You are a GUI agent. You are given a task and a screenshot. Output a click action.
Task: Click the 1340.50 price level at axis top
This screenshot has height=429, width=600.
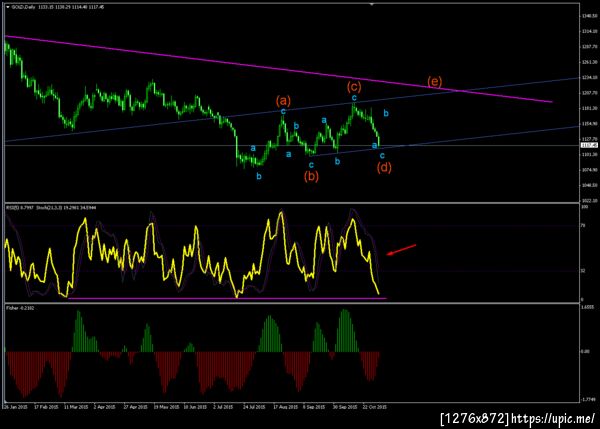point(589,16)
